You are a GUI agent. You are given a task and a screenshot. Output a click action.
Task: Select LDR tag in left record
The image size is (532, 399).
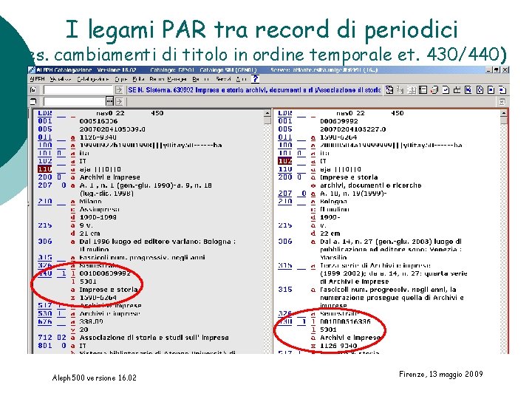click(44, 113)
